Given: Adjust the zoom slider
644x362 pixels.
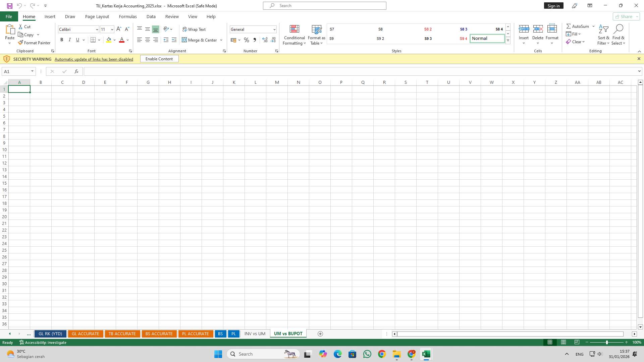Looking at the screenshot, I should 607,342.
